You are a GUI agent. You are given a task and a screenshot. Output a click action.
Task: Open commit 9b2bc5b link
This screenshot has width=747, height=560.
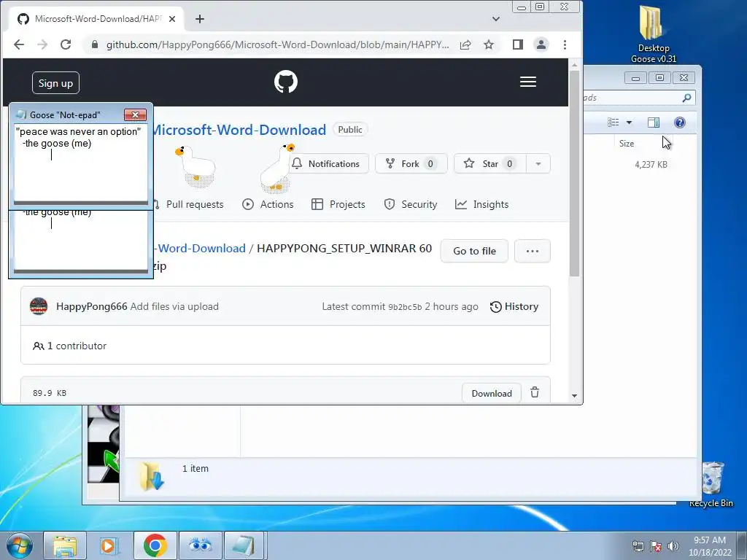tap(405, 307)
